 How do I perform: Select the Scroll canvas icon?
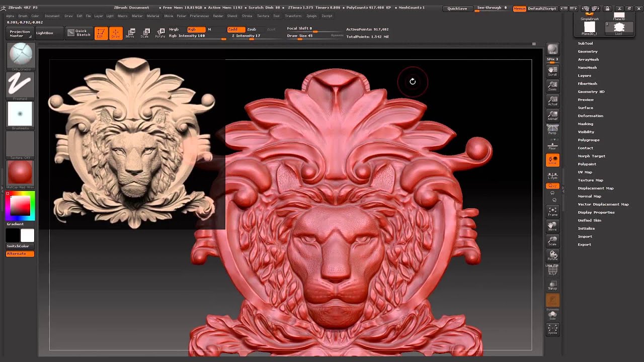click(x=552, y=71)
